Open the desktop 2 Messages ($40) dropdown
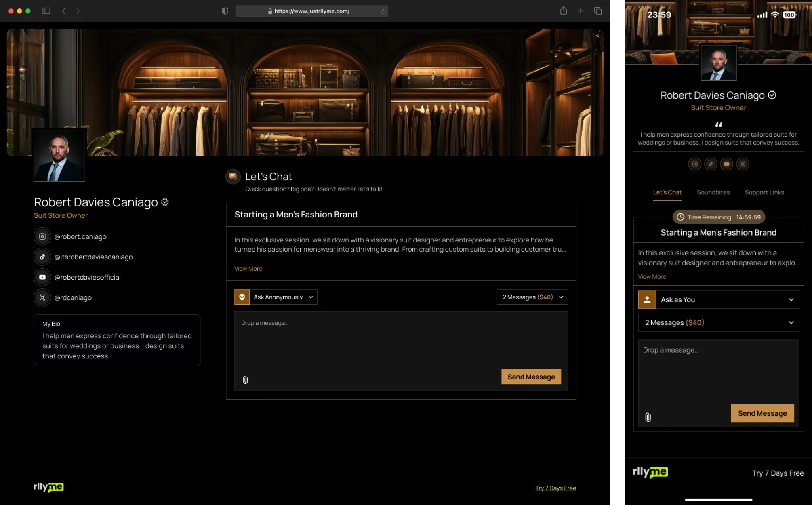 tap(532, 297)
